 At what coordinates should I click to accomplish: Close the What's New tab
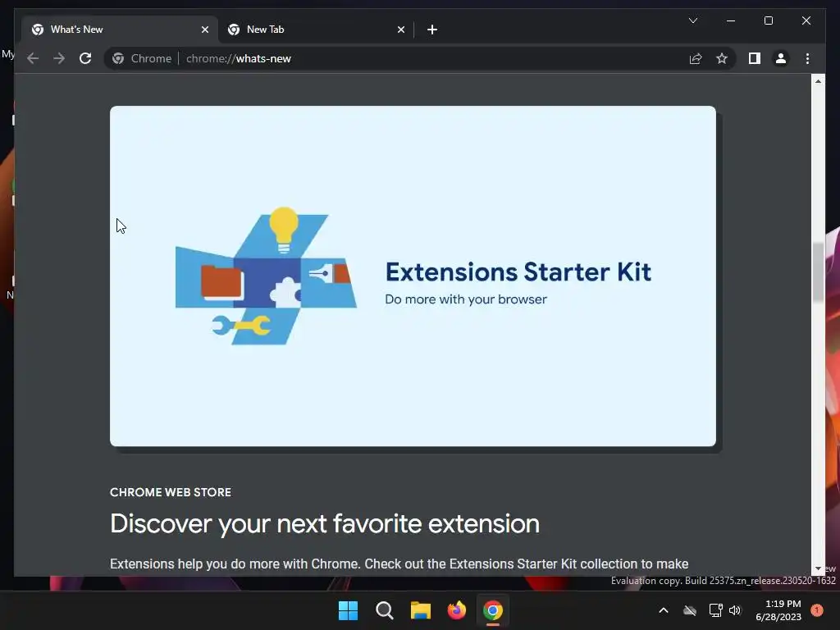click(204, 30)
